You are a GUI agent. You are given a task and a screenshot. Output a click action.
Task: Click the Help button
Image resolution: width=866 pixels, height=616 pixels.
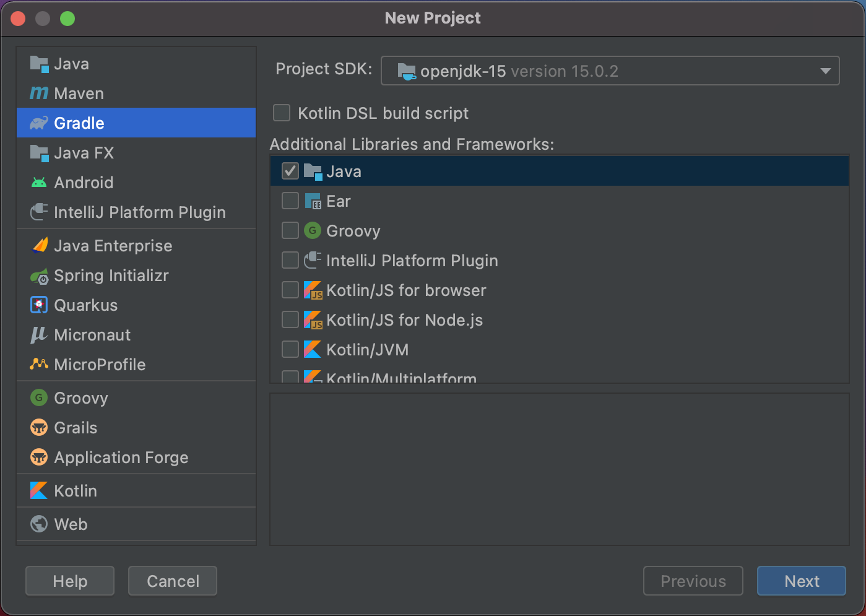(x=70, y=581)
